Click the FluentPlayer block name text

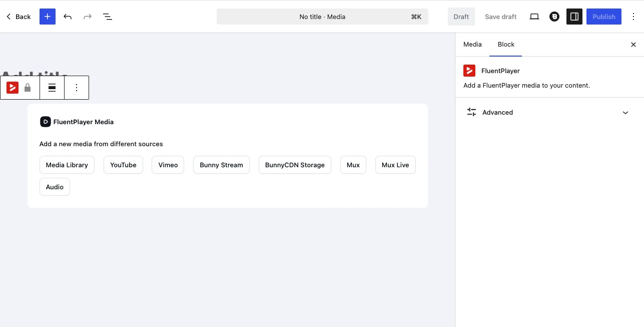500,71
